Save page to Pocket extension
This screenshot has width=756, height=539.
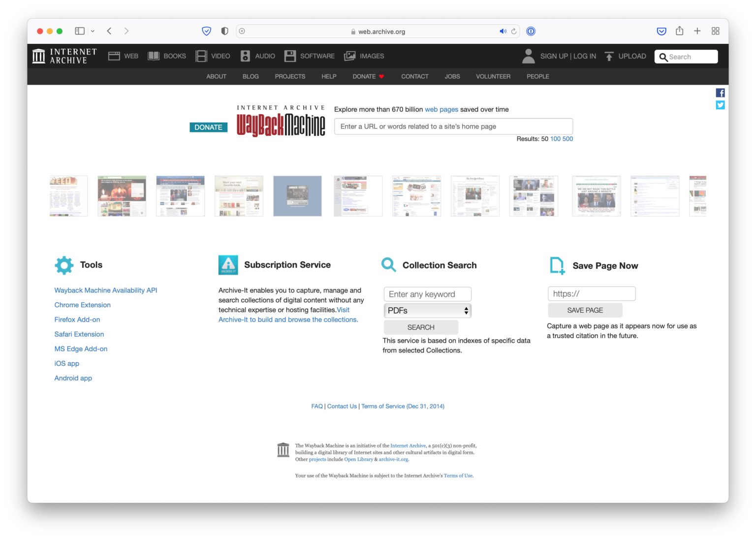661,31
